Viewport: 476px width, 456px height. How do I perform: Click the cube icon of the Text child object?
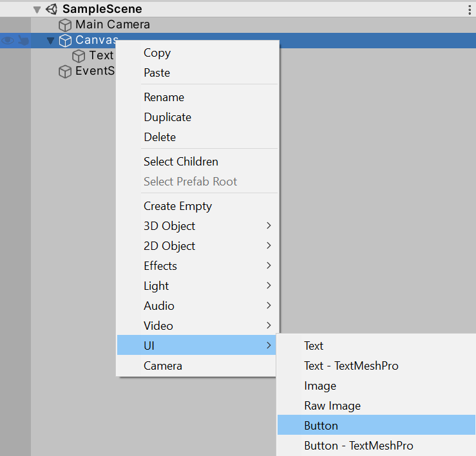(79, 56)
